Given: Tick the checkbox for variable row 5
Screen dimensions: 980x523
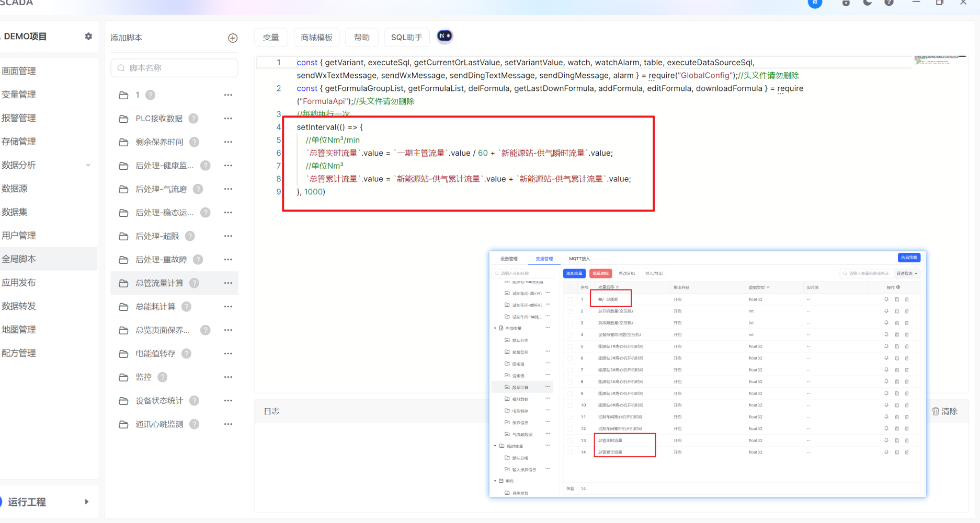Looking at the screenshot, I should (570, 346).
